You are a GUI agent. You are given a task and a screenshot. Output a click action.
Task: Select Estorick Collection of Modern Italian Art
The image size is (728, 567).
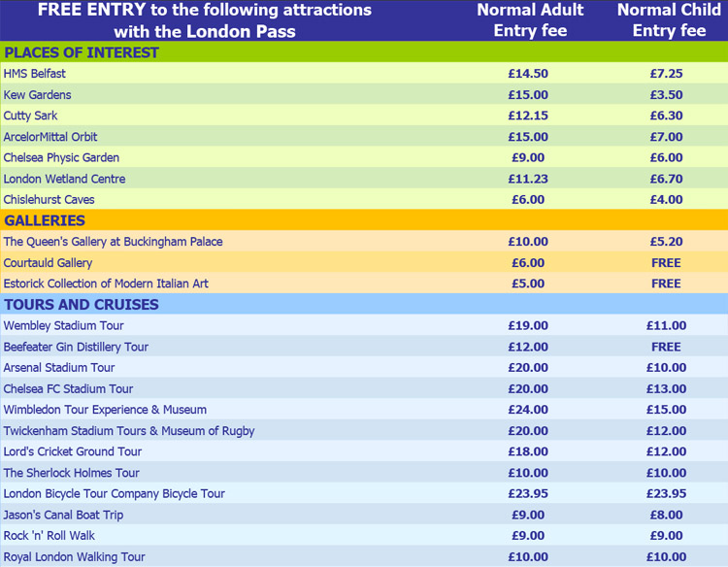coord(106,283)
